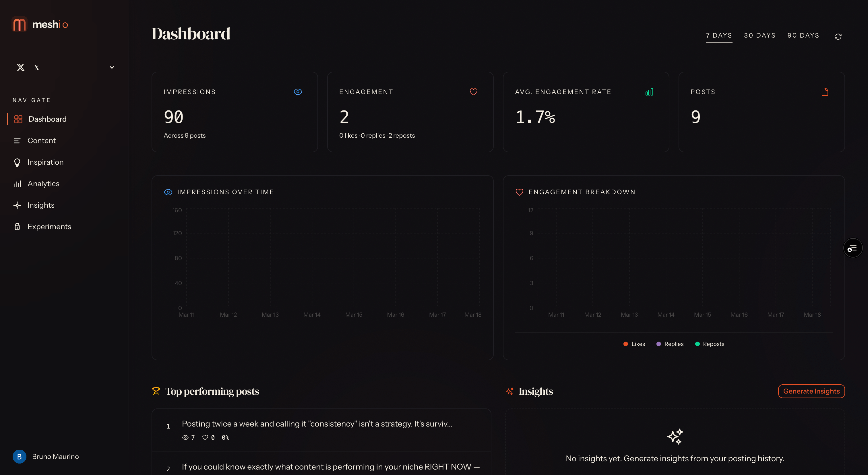
Task: Click the Meshi logo icon
Action: tap(19, 24)
